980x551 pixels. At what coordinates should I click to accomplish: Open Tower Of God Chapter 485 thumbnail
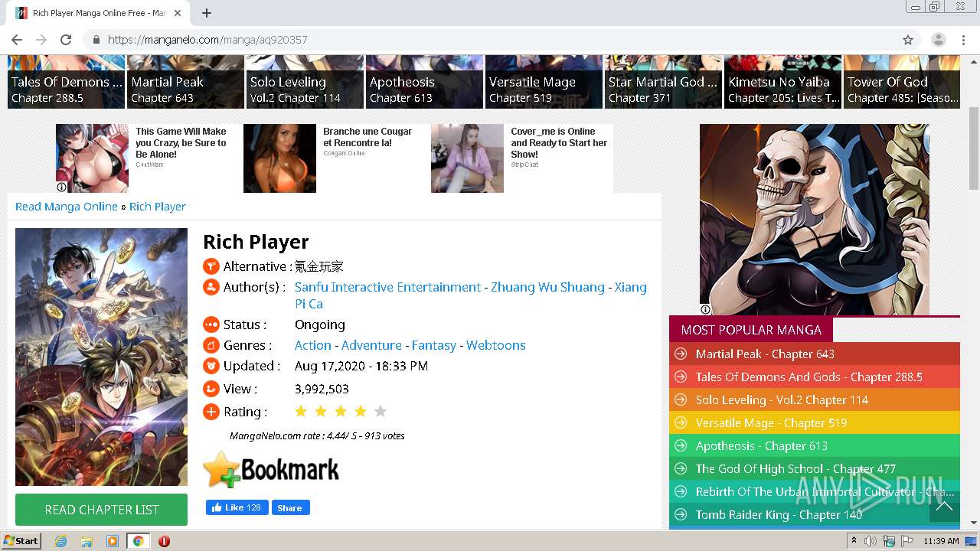point(902,82)
